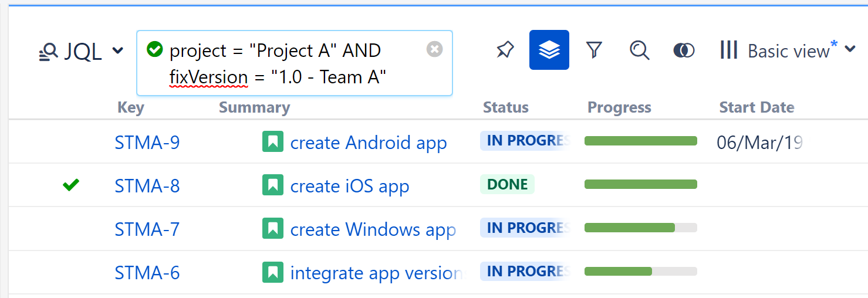Open the filter funnel icon
The image size is (868, 298).
tap(594, 50)
